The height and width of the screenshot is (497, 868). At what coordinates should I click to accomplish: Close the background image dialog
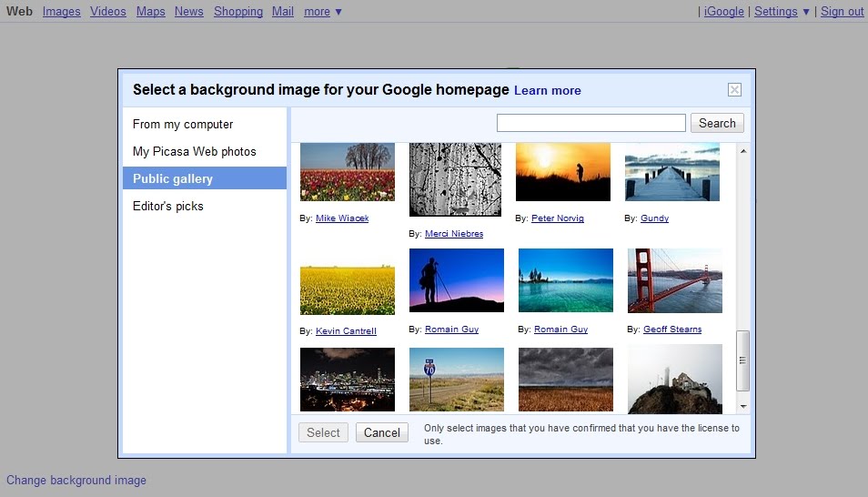click(734, 90)
